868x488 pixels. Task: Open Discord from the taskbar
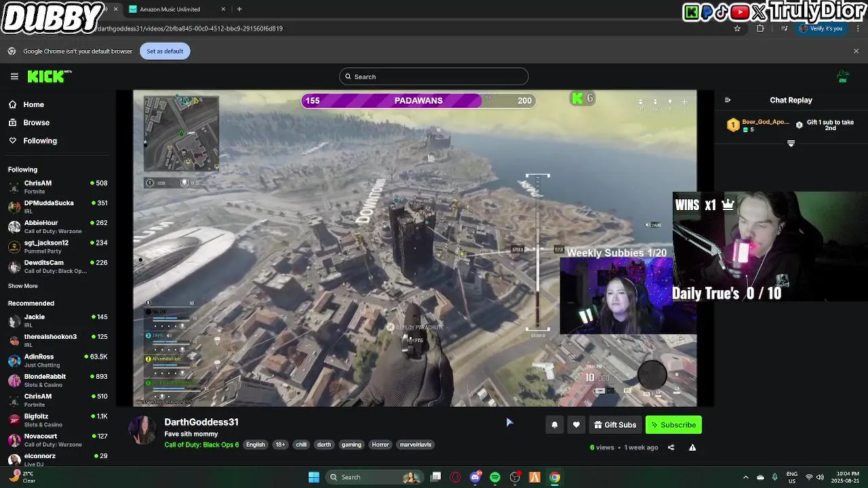[x=475, y=477]
